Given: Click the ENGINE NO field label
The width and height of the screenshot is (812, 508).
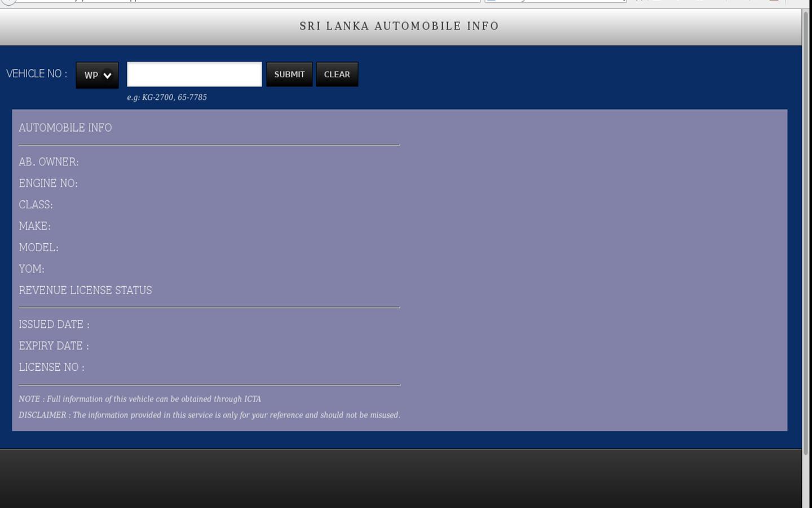Looking at the screenshot, I should pos(48,183).
